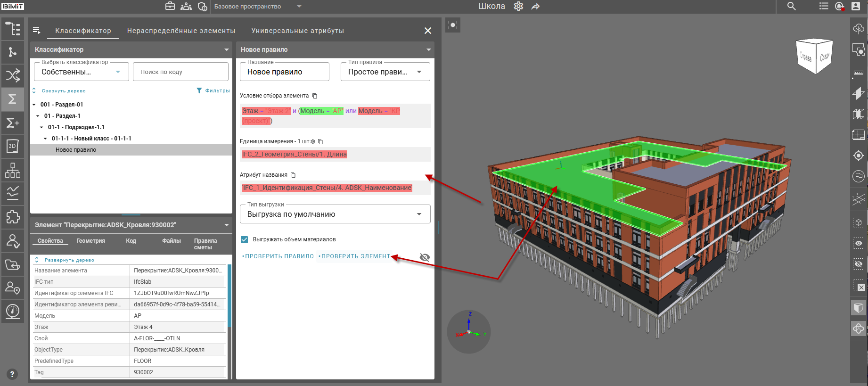The width and height of the screenshot is (868, 386).
Task: Click 'Проверить правило' button
Action: (x=279, y=256)
